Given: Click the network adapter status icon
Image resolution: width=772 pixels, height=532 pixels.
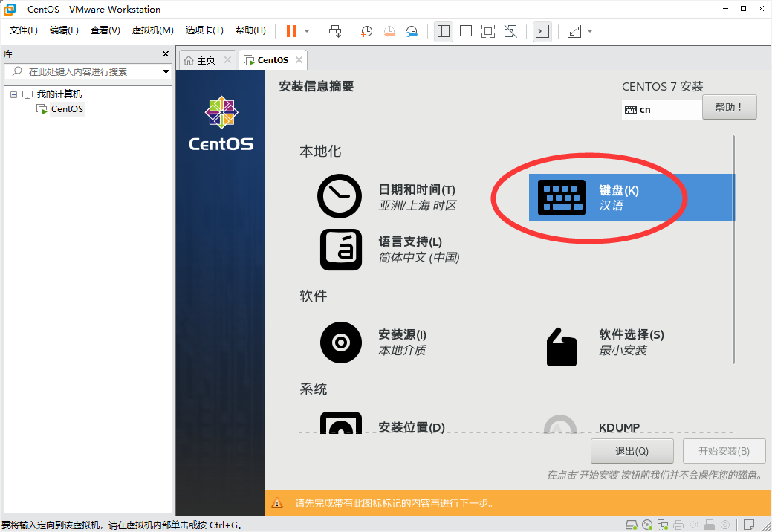Looking at the screenshot, I should point(663,525).
